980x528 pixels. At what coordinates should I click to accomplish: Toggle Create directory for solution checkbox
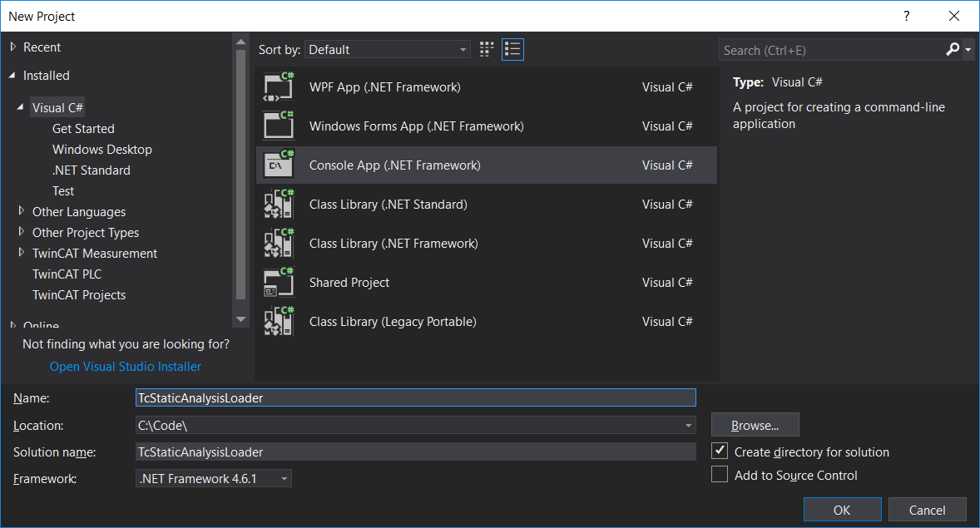coord(720,451)
